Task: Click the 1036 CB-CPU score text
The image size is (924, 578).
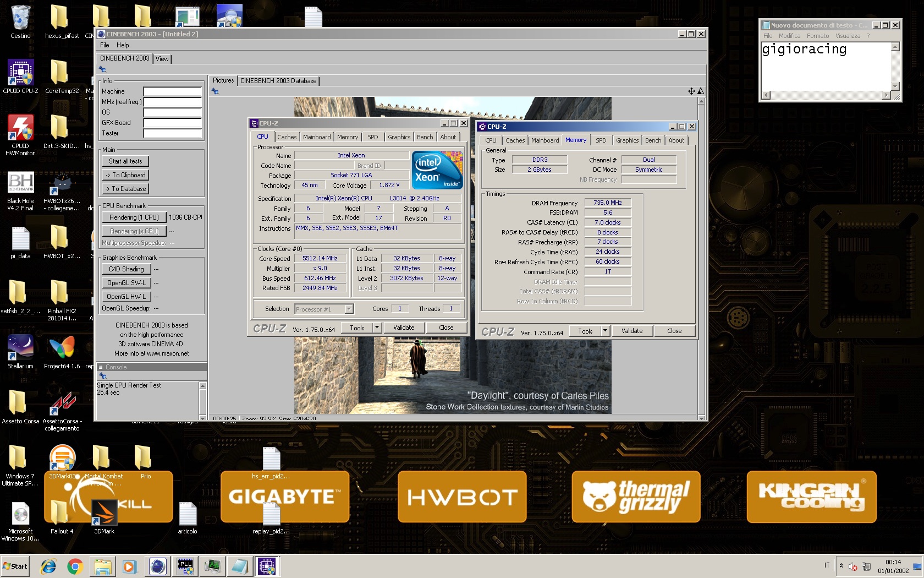Action: (185, 217)
